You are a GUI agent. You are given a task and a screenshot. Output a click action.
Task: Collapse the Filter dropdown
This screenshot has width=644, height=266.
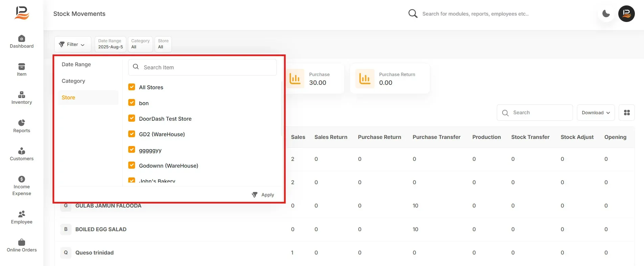[x=73, y=44]
